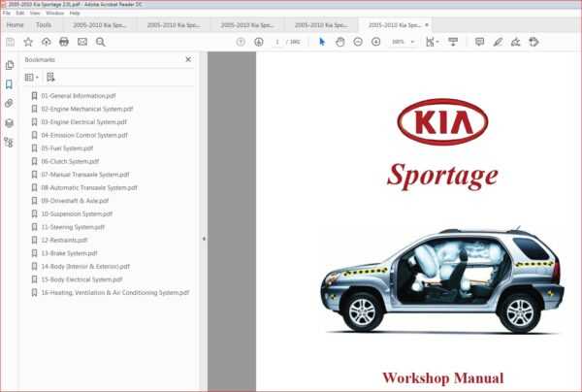Open bookmark 10-Suspension System.pdf
Screen dimensions: 582x392
[77, 213]
